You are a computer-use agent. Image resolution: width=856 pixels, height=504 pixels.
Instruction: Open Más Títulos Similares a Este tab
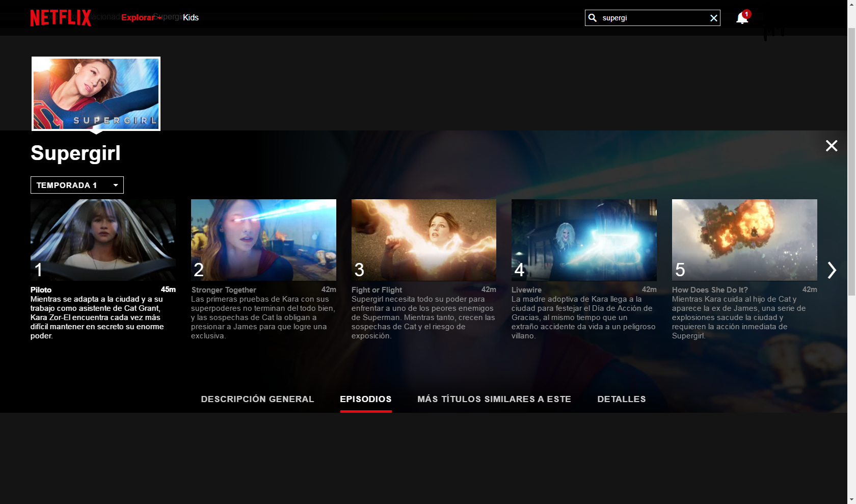click(494, 399)
